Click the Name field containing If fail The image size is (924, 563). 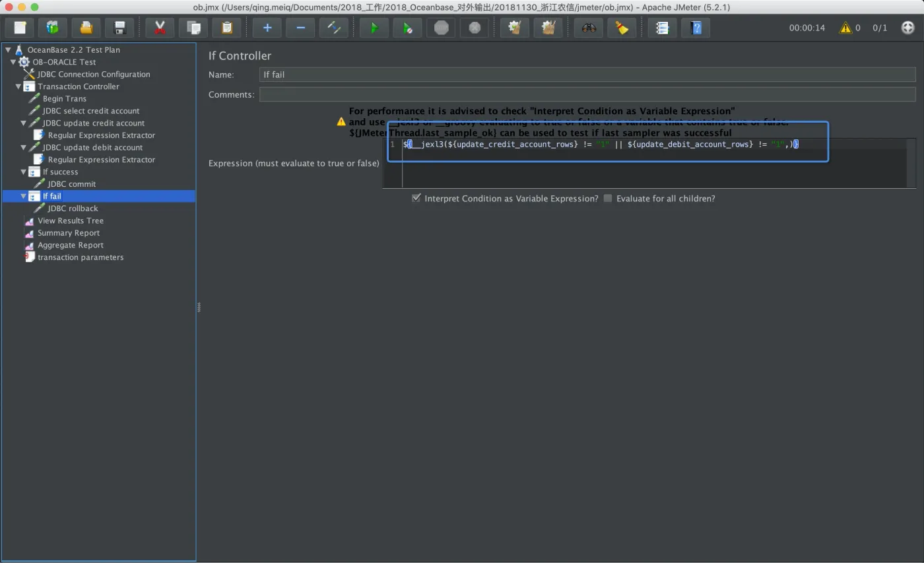[587, 75]
